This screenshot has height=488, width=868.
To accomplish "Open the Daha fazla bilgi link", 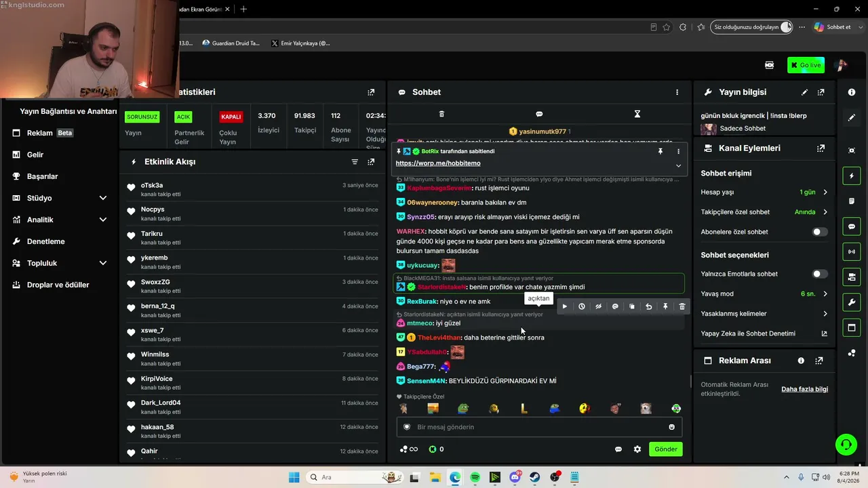I will pos(805,389).
